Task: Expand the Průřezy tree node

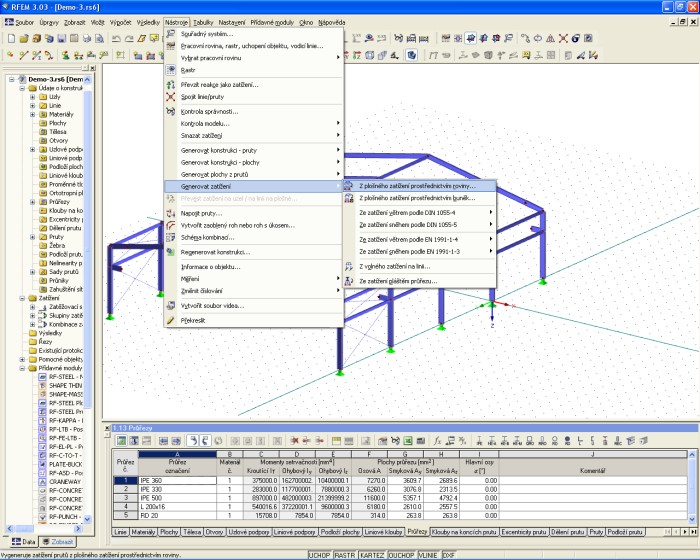Action: pos(33,202)
